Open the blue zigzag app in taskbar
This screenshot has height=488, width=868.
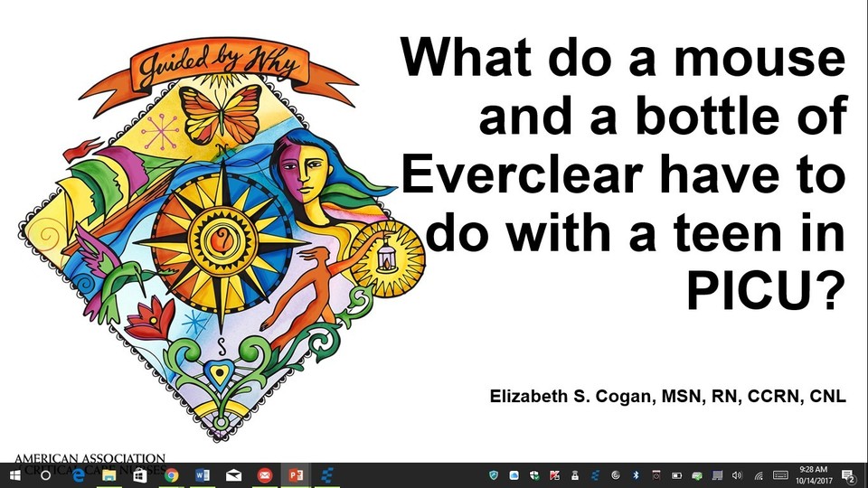click(x=327, y=475)
